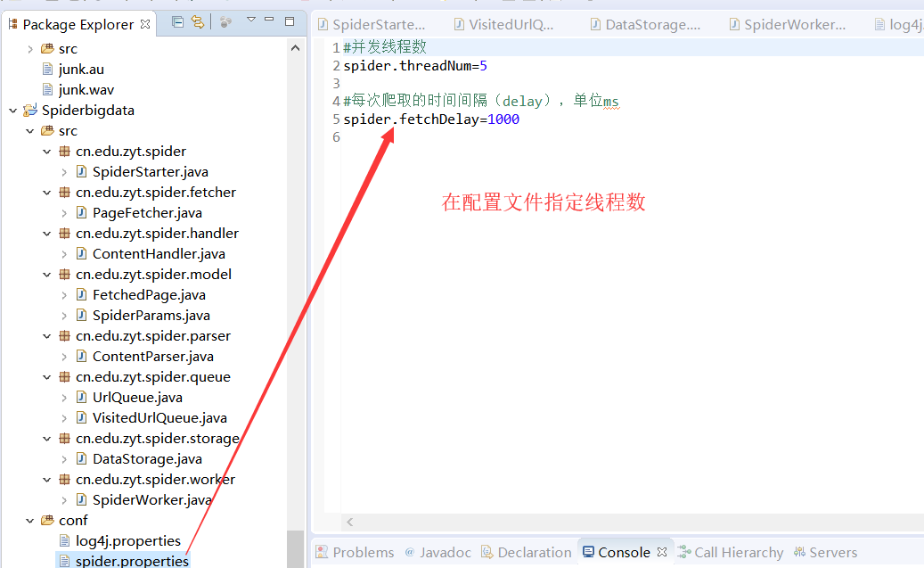Click SpiderParams.java file icon
This screenshot has width=924, height=568.
click(82, 315)
